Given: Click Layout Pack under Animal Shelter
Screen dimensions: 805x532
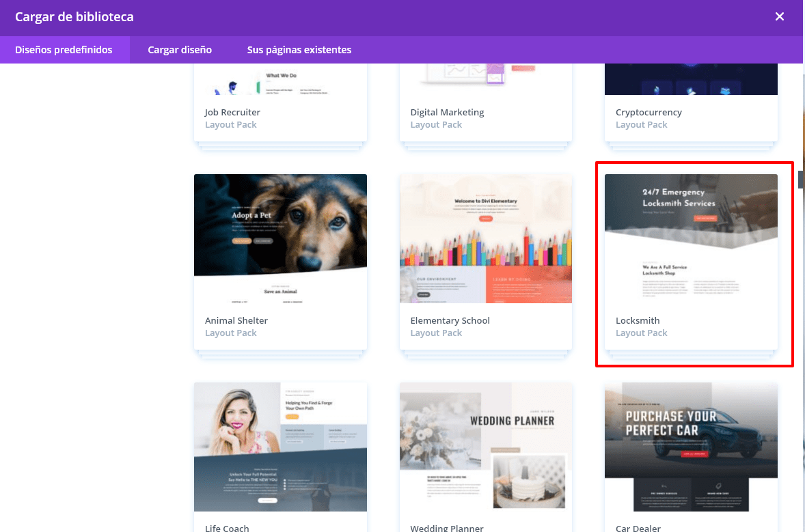Looking at the screenshot, I should coord(230,333).
